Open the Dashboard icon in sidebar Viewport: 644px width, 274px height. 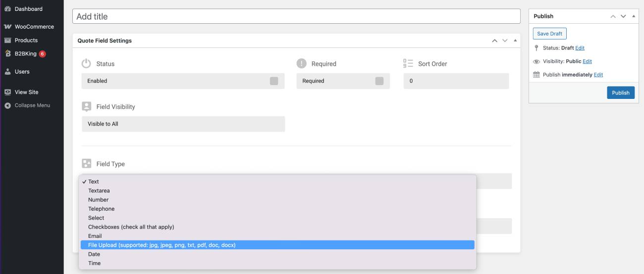(7, 9)
